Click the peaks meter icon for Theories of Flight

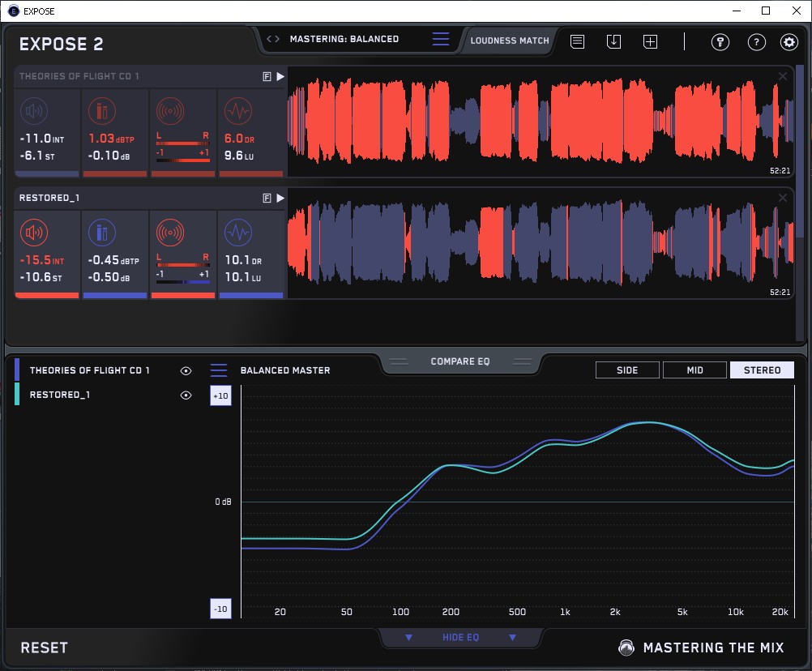(102, 111)
